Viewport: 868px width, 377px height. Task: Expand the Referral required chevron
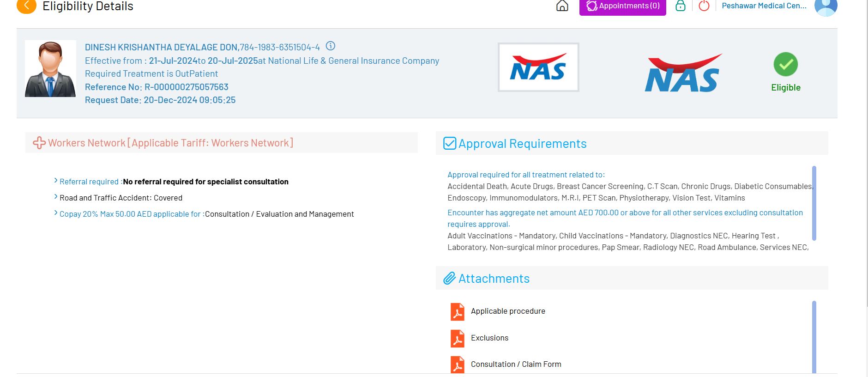[x=56, y=181]
